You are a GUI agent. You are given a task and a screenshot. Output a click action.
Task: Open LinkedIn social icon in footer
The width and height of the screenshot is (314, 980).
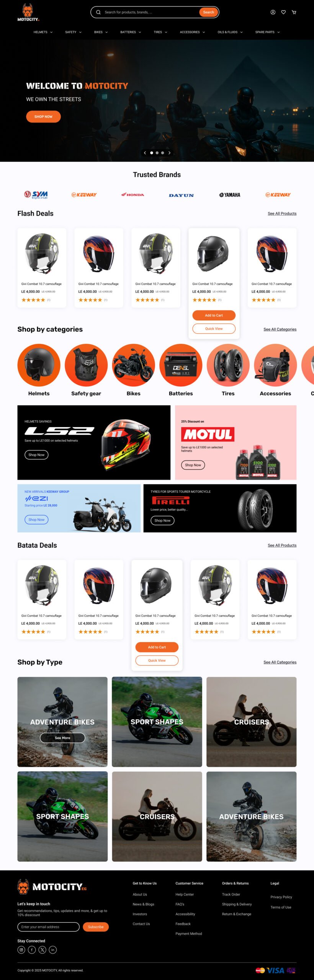point(53,950)
